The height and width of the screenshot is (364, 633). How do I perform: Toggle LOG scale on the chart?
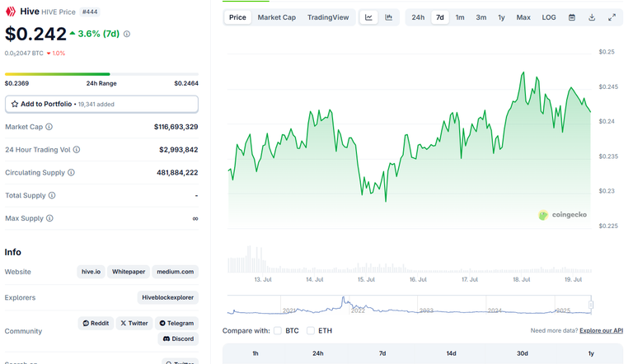point(549,17)
